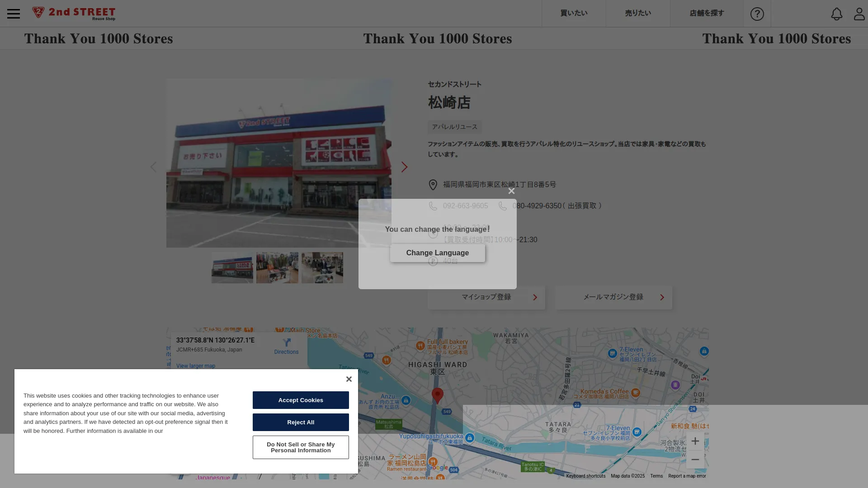Click the address location pin icon

coord(433,185)
